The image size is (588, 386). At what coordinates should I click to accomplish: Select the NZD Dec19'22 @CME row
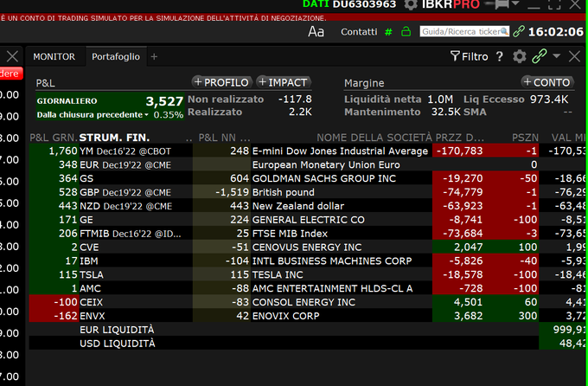coord(308,206)
